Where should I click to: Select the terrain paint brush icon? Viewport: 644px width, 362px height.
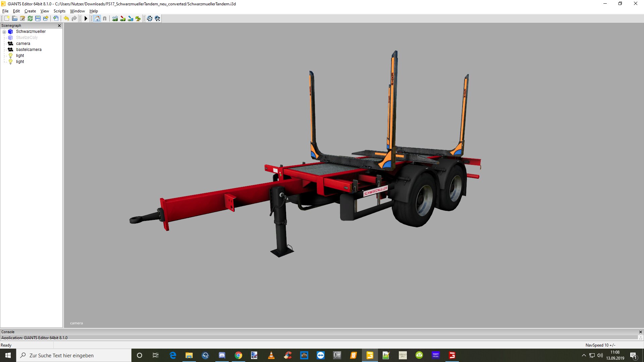pos(123,18)
